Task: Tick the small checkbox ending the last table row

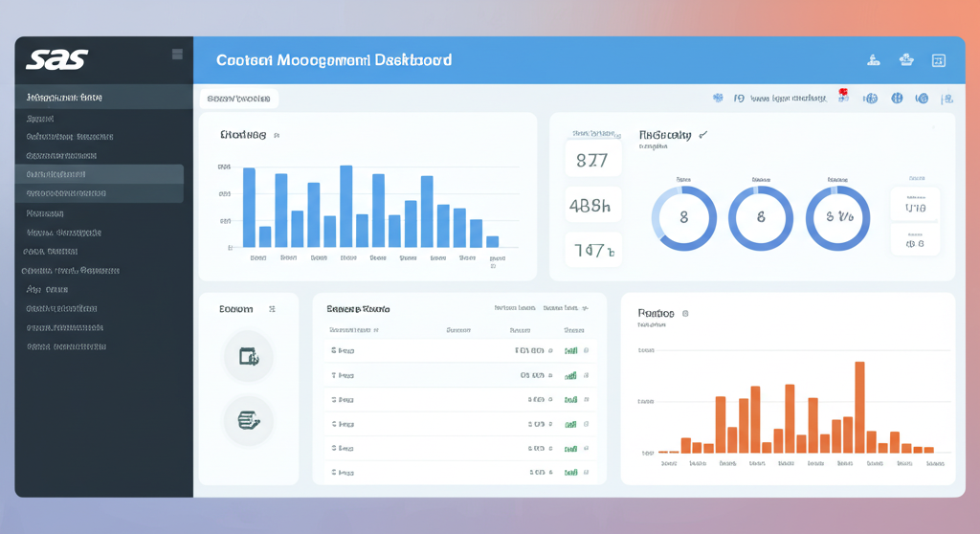Action: coord(586,472)
